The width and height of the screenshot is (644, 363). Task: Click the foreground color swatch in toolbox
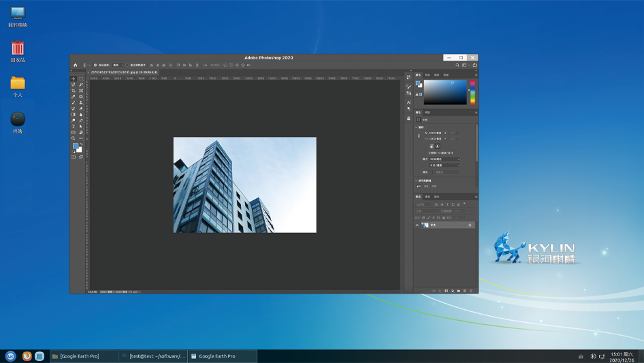(75, 146)
